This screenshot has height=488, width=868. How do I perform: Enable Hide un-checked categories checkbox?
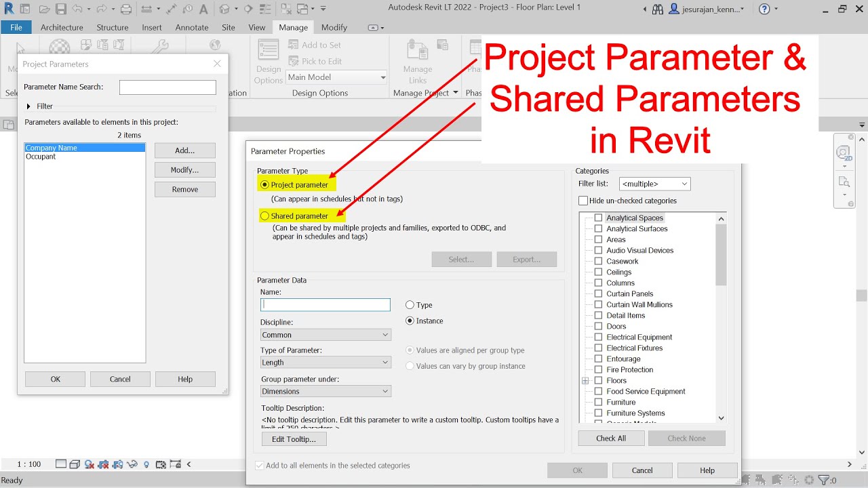point(583,201)
